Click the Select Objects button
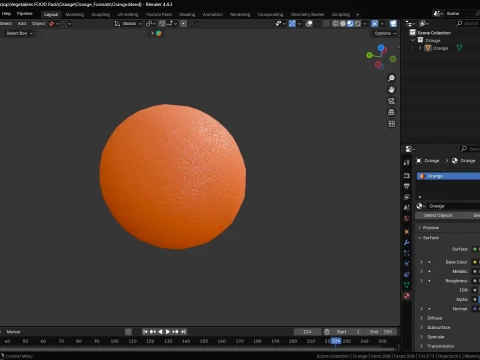 438,215
